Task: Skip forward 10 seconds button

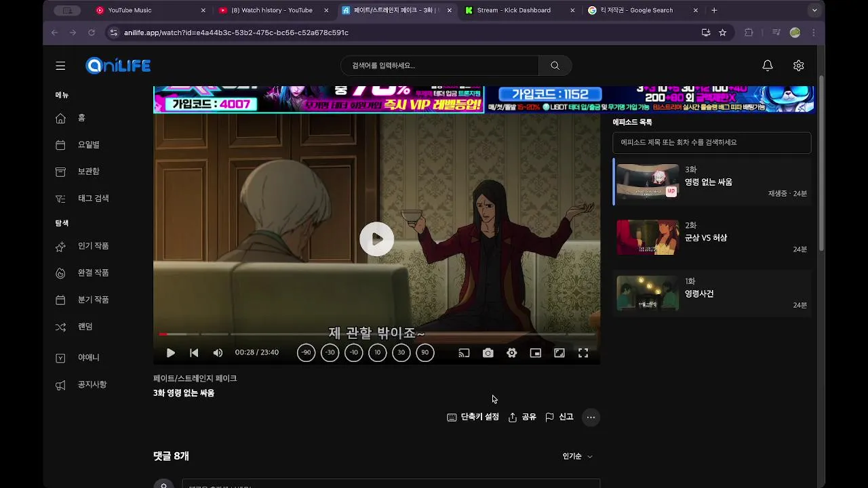Action: (x=378, y=352)
